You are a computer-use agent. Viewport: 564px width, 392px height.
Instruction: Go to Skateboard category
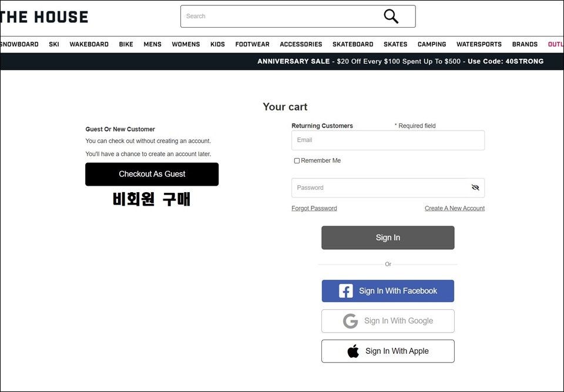353,44
